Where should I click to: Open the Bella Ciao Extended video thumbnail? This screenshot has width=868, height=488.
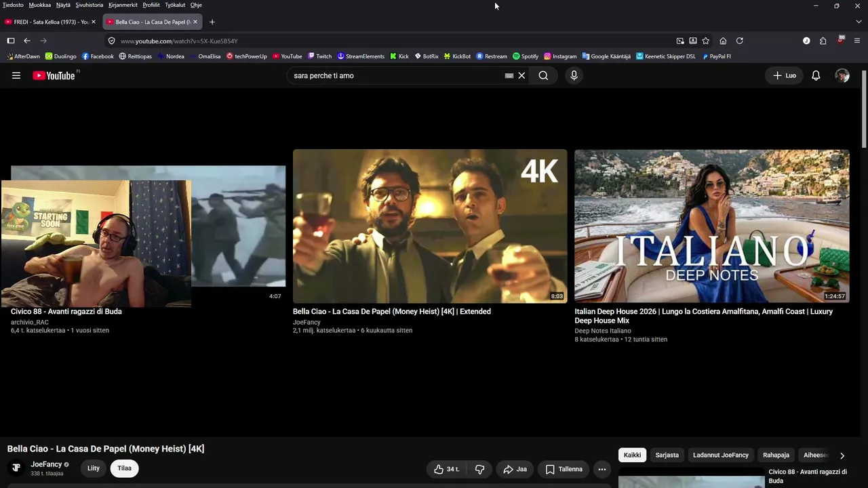[x=430, y=226]
